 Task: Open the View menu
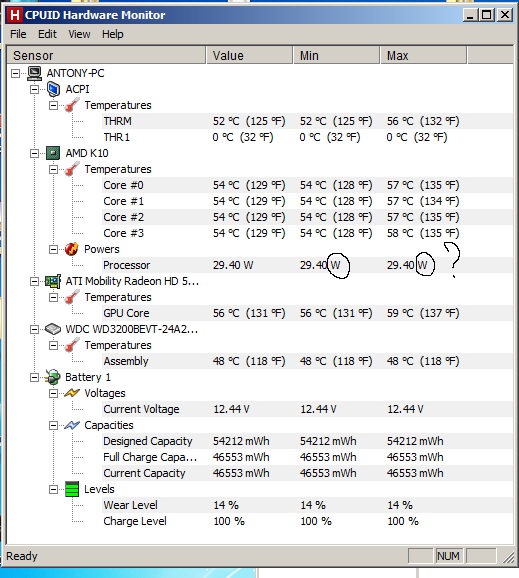coord(79,34)
